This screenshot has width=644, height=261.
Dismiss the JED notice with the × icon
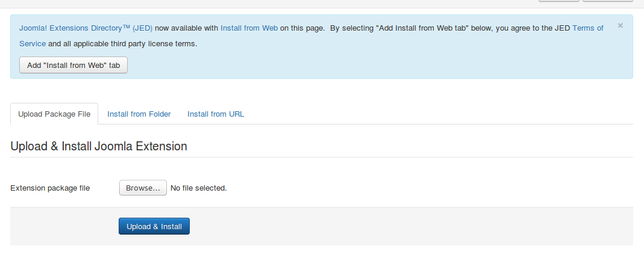(x=621, y=26)
